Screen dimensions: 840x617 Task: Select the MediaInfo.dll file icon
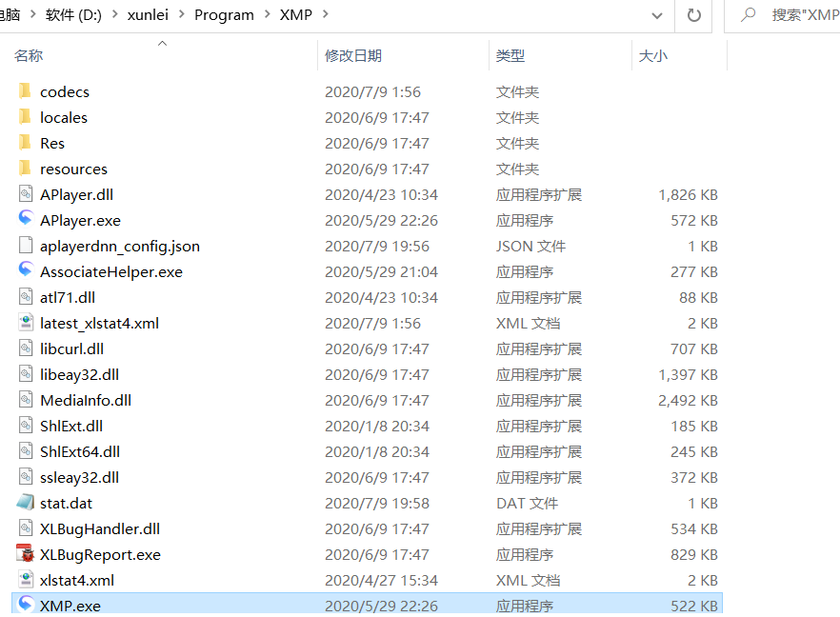pos(26,399)
